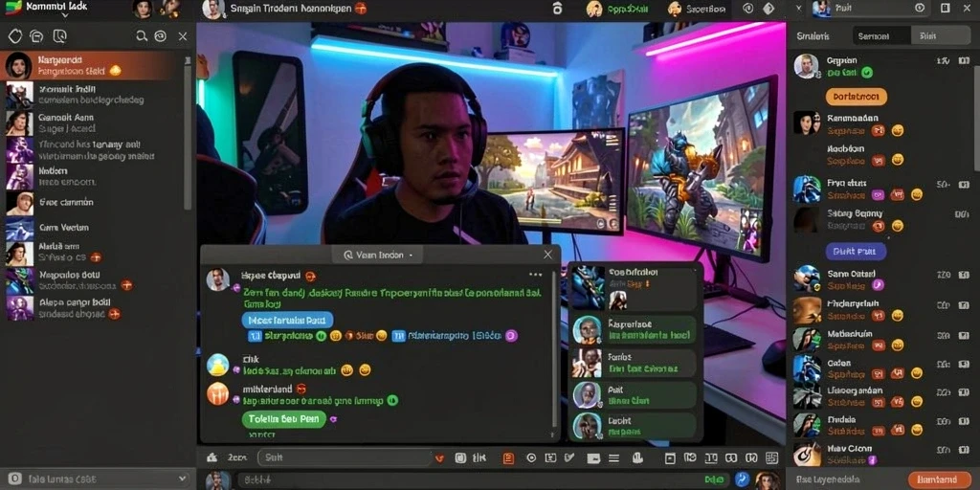Switch to the grey 'Slat' tab in right panel
This screenshot has height=490, width=980.
point(940,36)
